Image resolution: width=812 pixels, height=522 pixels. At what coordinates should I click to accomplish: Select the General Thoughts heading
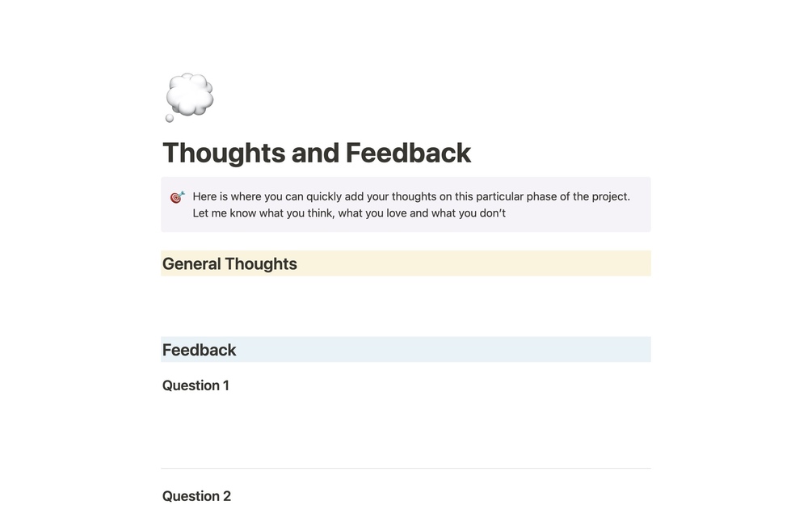click(x=229, y=264)
